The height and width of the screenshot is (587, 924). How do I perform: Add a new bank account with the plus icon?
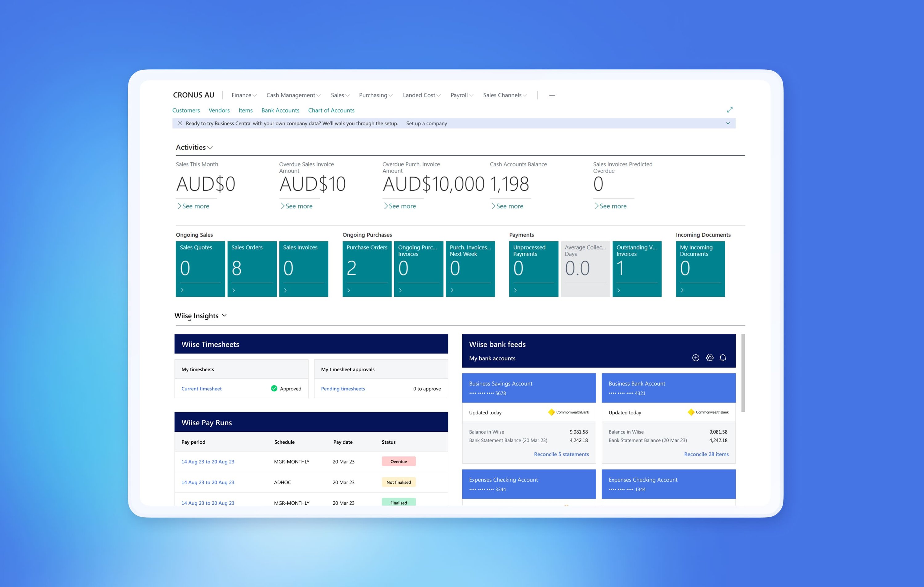(696, 358)
